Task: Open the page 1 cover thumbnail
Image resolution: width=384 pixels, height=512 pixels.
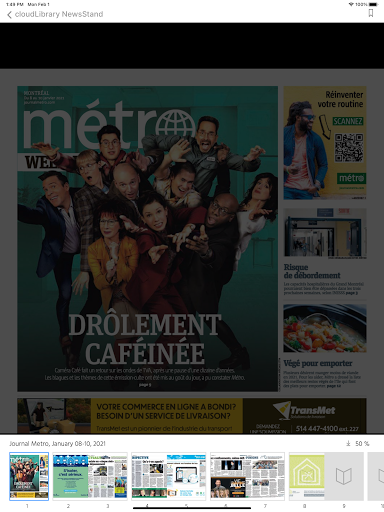Action: (x=29, y=476)
